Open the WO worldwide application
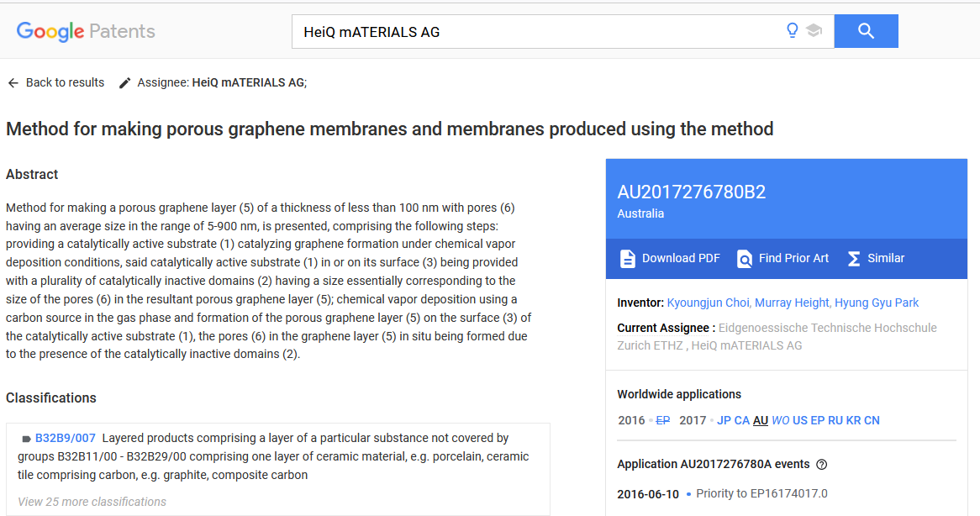The height and width of the screenshot is (516, 980). (x=781, y=420)
